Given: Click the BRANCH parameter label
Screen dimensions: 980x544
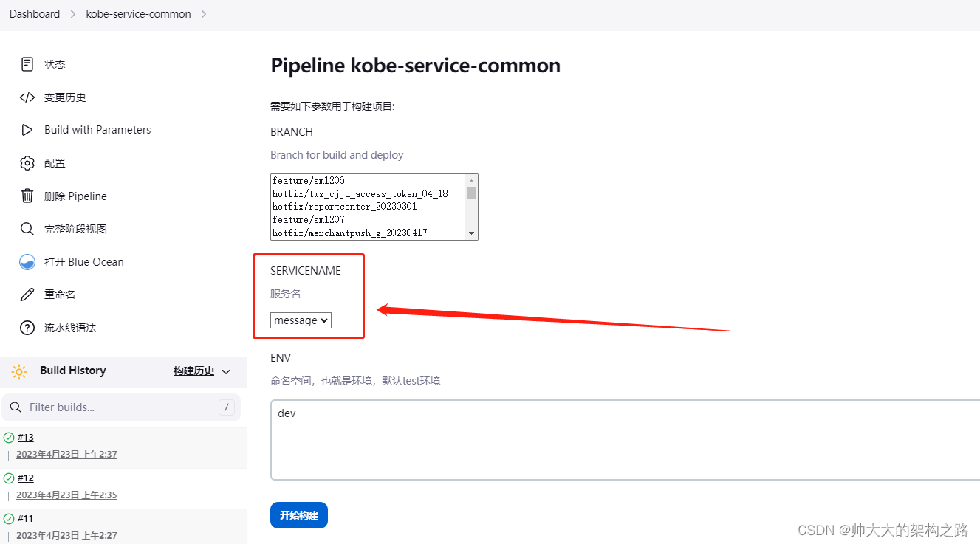Looking at the screenshot, I should point(292,132).
